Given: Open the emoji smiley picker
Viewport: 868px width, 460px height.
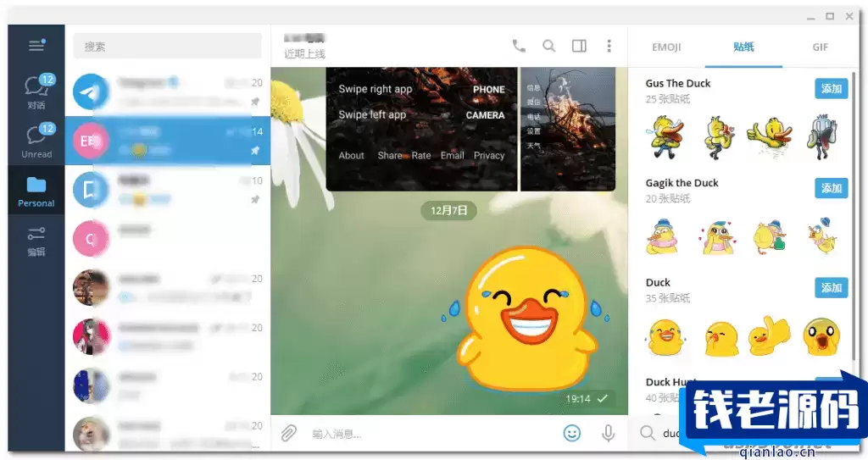Looking at the screenshot, I should tap(572, 433).
